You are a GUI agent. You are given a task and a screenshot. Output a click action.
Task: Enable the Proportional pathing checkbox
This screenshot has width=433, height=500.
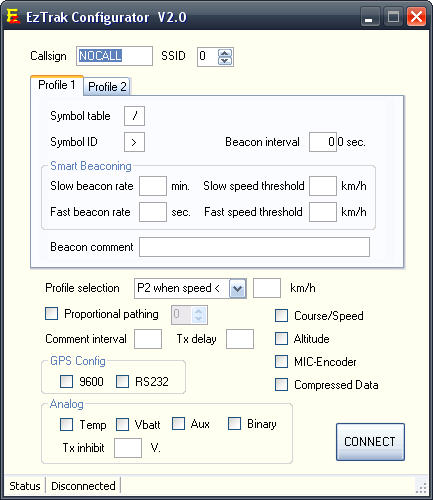pos(51,314)
